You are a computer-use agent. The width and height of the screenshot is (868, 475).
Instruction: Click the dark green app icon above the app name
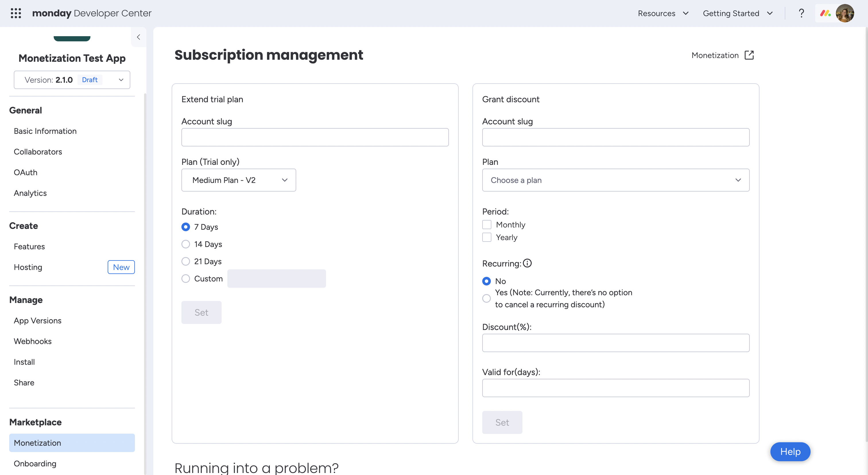pos(72,38)
